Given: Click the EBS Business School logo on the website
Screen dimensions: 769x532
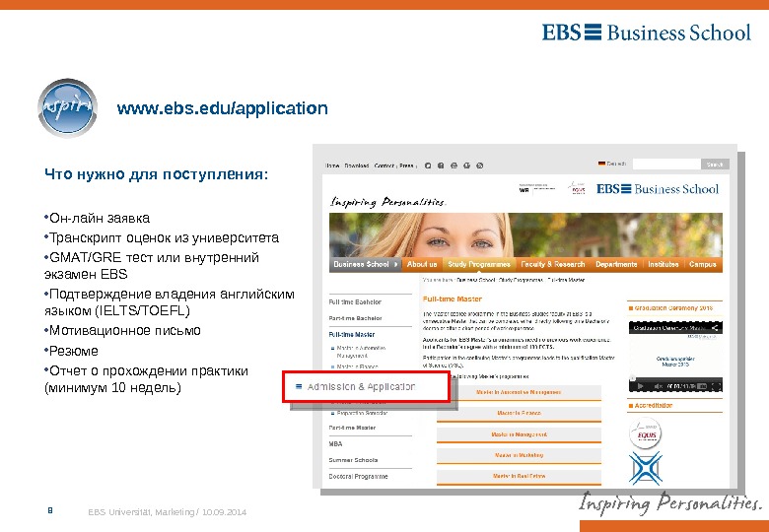Looking at the screenshot, I should (658, 189).
